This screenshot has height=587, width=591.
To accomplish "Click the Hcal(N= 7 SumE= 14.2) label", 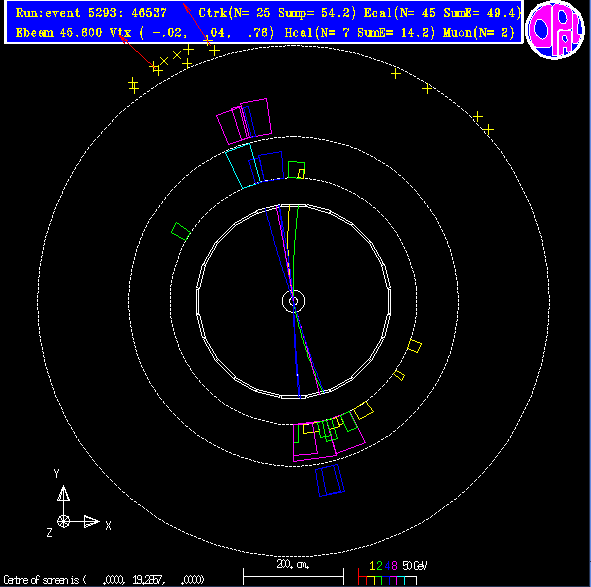I will coord(359,33).
